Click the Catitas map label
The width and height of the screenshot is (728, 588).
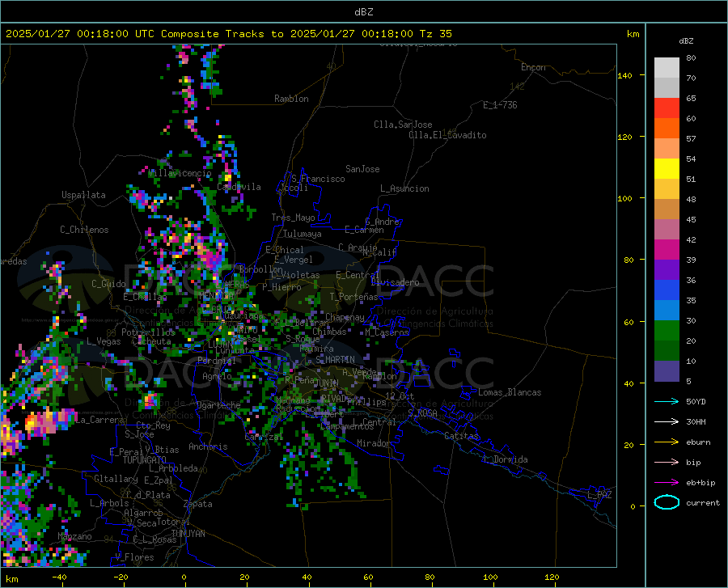461,436
